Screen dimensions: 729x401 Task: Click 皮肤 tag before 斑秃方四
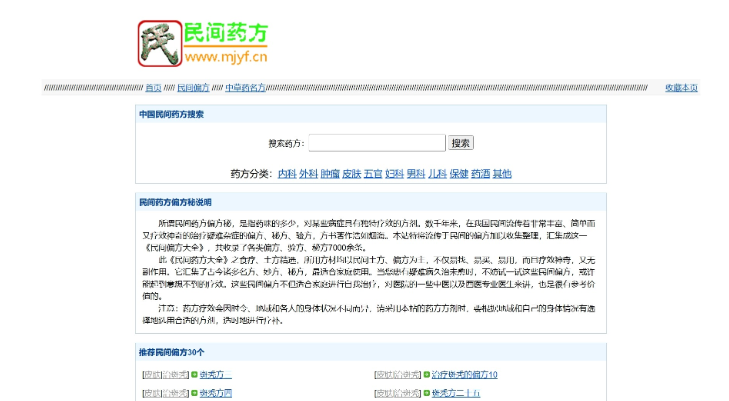(x=152, y=393)
